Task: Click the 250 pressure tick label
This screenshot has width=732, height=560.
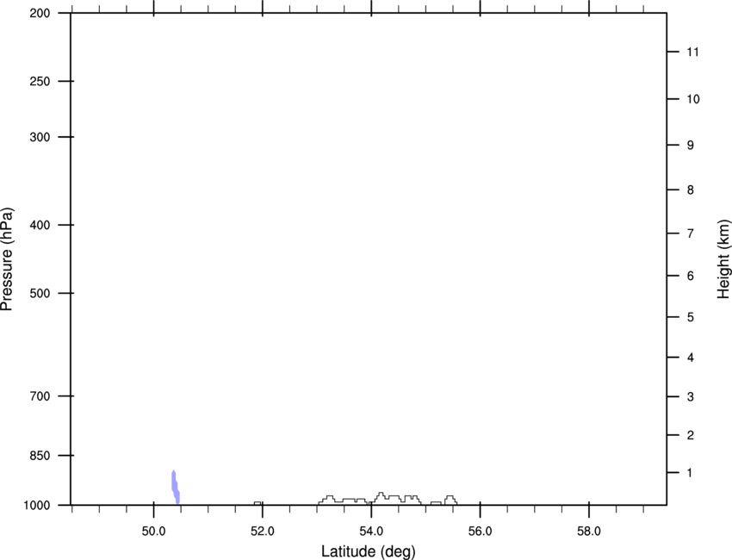Action: [x=40, y=81]
